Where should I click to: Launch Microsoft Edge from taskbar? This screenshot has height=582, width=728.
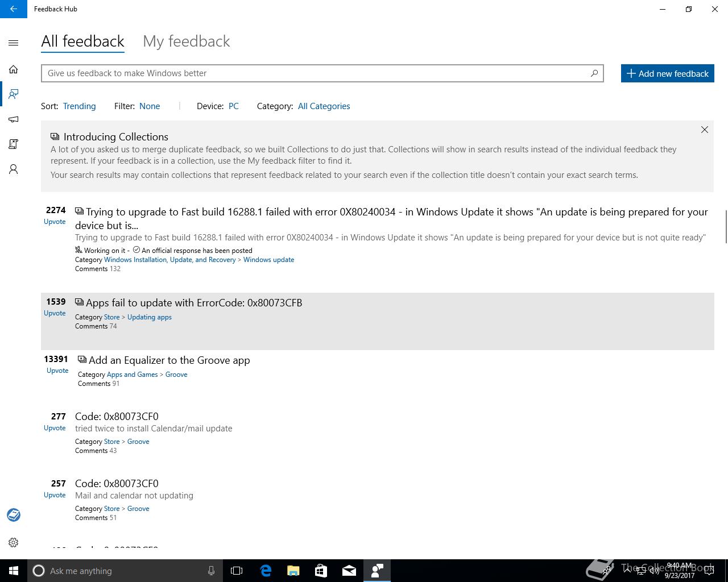pyautogui.click(x=266, y=571)
